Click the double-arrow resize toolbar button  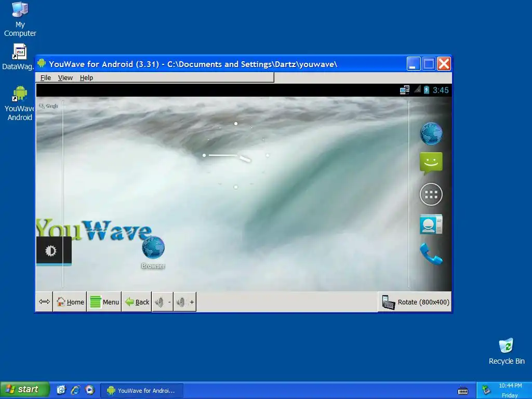(x=44, y=302)
